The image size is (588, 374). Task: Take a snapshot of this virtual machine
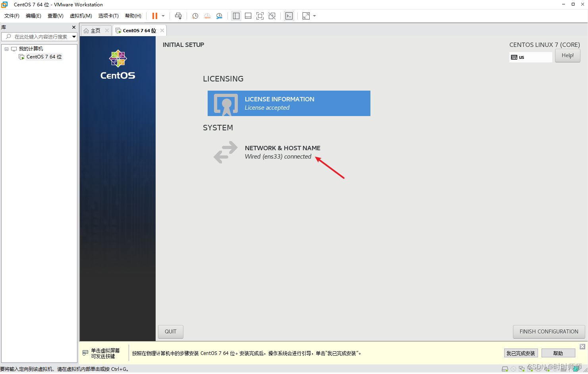tap(195, 16)
